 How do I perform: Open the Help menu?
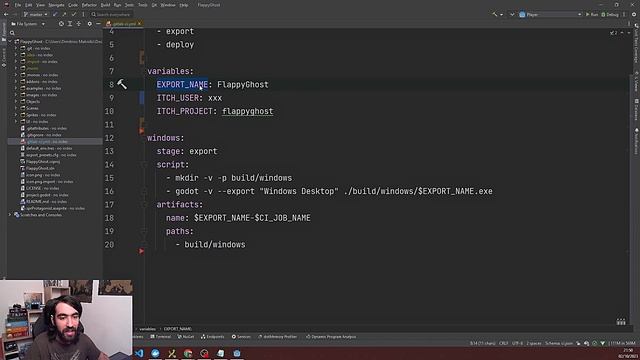click(x=184, y=5)
